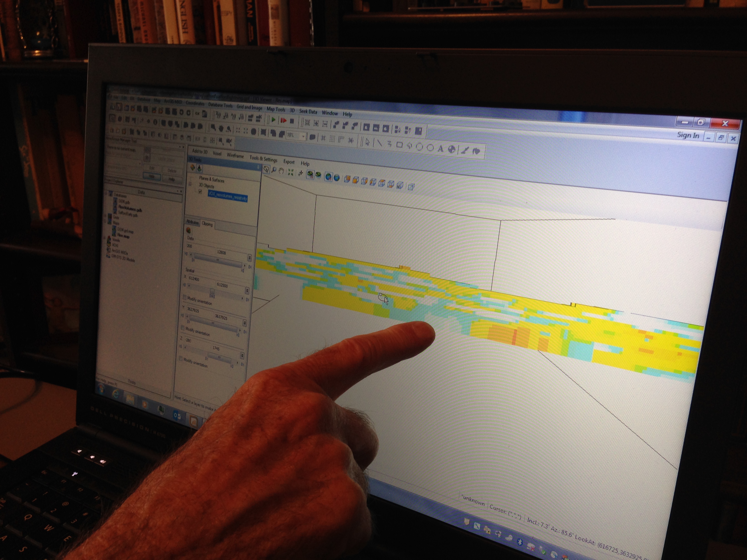Click the Y spatial clipping slider
This screenshot has width=747, height=560.
213,323
